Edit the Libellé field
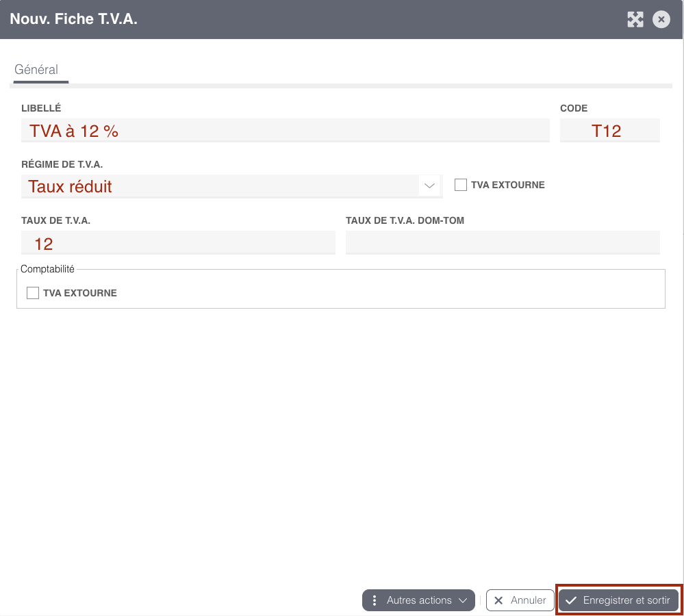 286,130
